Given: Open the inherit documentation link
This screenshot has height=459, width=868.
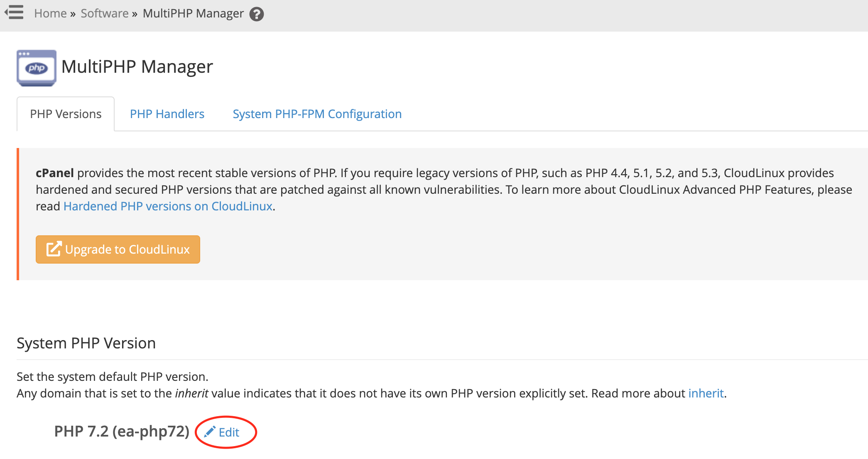Looking at the screenshot, I should tap(706, 393).
